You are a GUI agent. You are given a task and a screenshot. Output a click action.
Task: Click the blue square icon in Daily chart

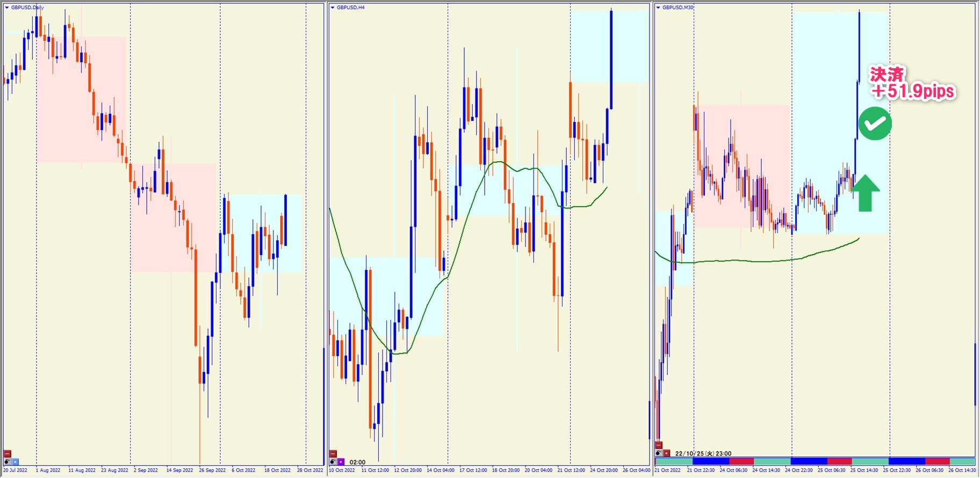point(15,461)
